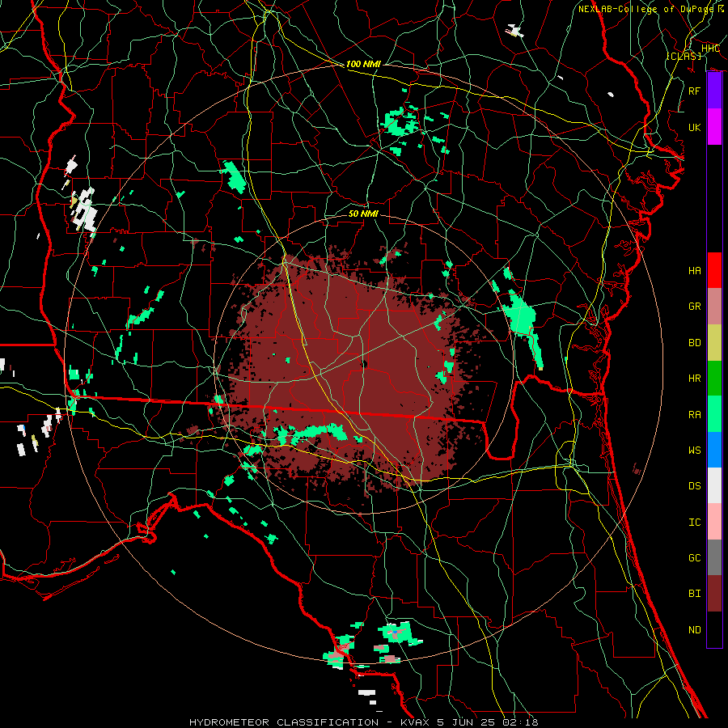Select the yellow BD legend swatch
The width and height of the screenshot is (728, 728).
tap(714, 342)
